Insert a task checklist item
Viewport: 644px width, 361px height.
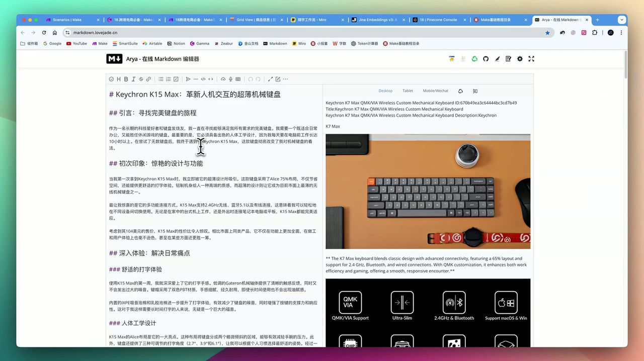(x=176, y=79)
